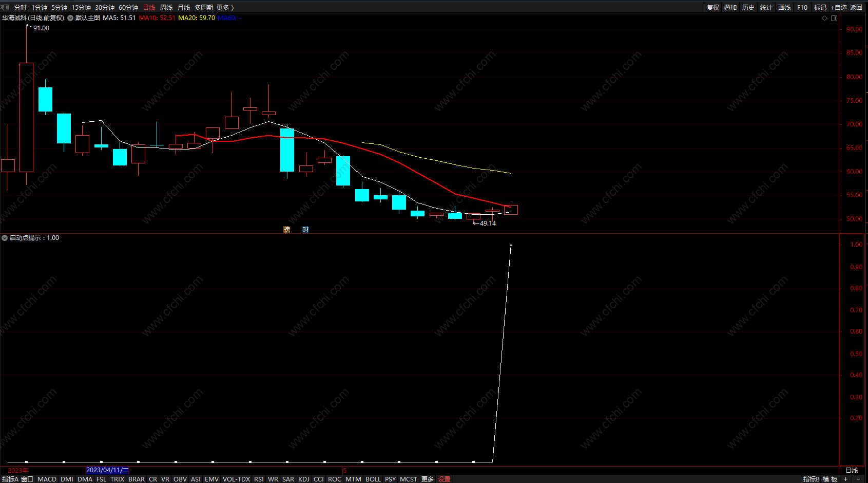The image size is (868, 483).
Task: Select the 1分钟 period
Action: (39, 8)
